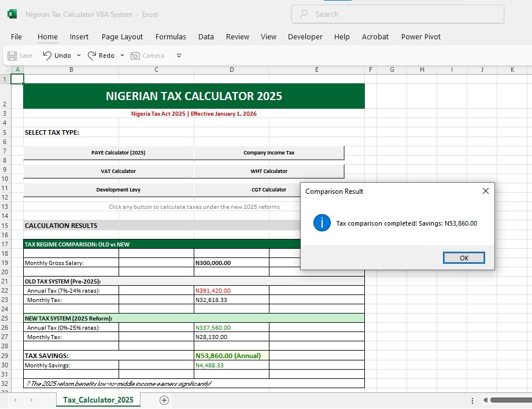Viewport: 532px width, 409px height.
Task: Click the NIGERIAN TAX CALCULATOR 2025 title cell
Action: [194, 96]
